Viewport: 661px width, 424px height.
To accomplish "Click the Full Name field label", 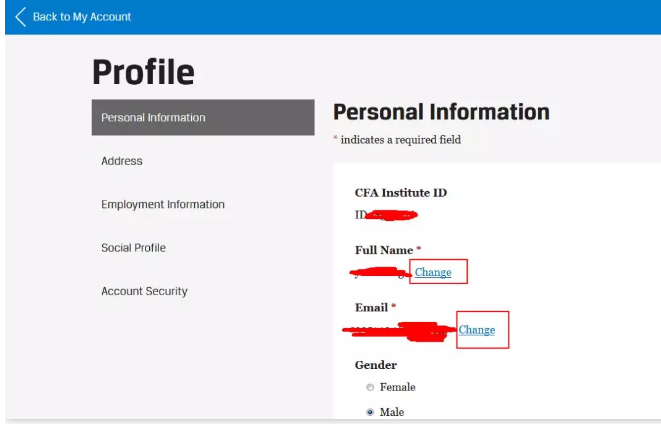I will (x=383, y=249).
